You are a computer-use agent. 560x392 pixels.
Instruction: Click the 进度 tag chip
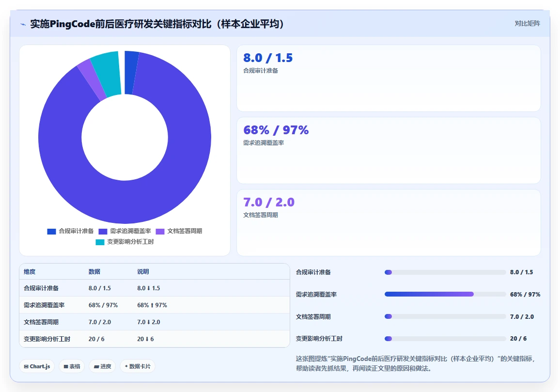click(102, 366)
